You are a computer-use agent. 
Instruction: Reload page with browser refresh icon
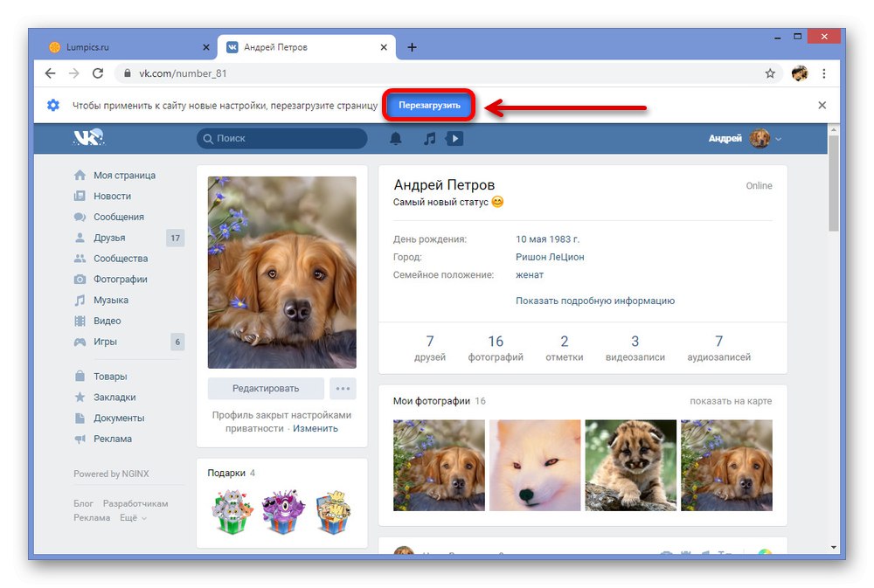98,73
